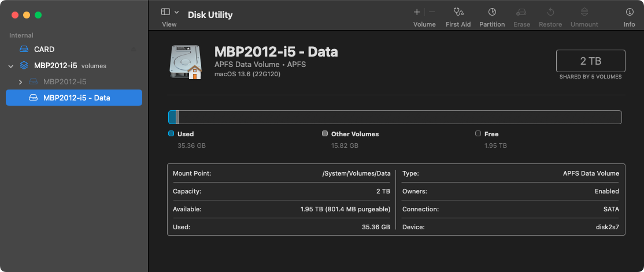This screenshot has width=644, height=272.
Task: Run First Aid stethoscope icon
Action: point(458,12)
